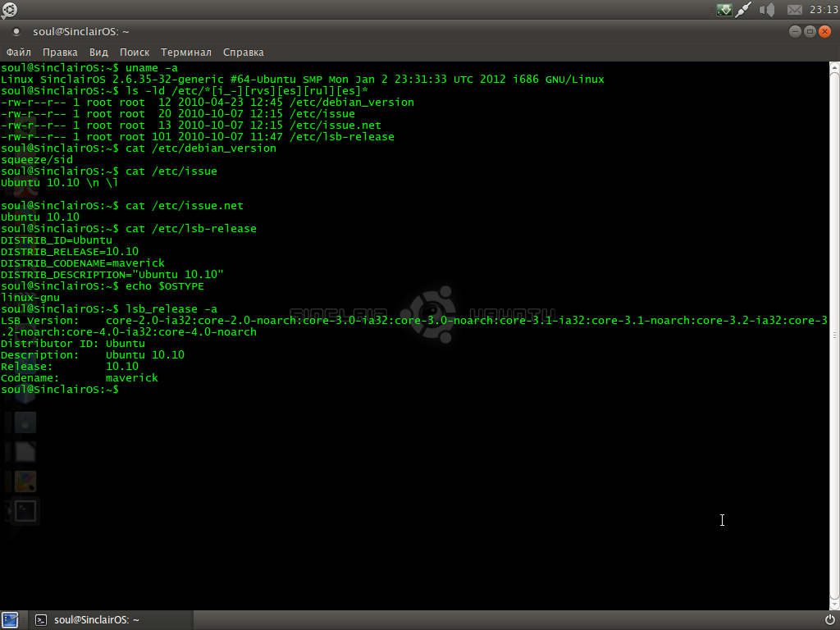
Task: Click the 'Release: 10.10' line
Action: click(70, 367)
